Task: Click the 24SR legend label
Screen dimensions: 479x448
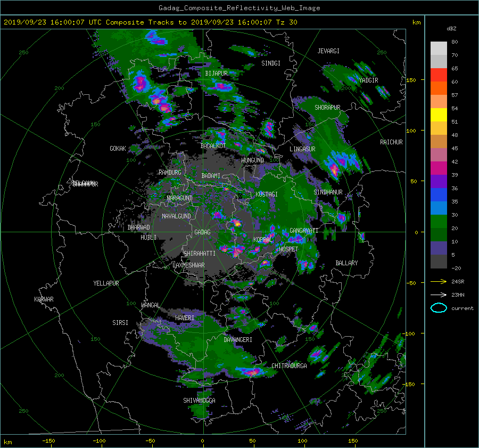Action: point(458,281)
